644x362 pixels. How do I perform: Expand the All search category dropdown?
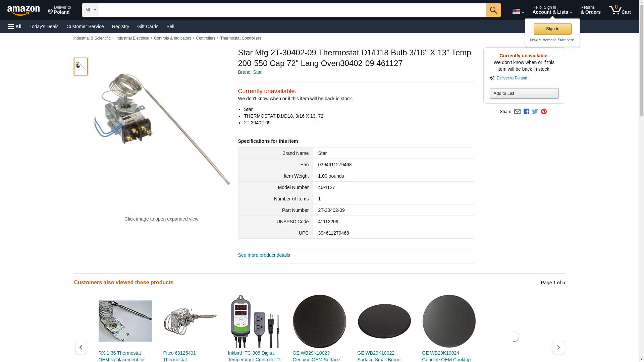coord(91,10)
